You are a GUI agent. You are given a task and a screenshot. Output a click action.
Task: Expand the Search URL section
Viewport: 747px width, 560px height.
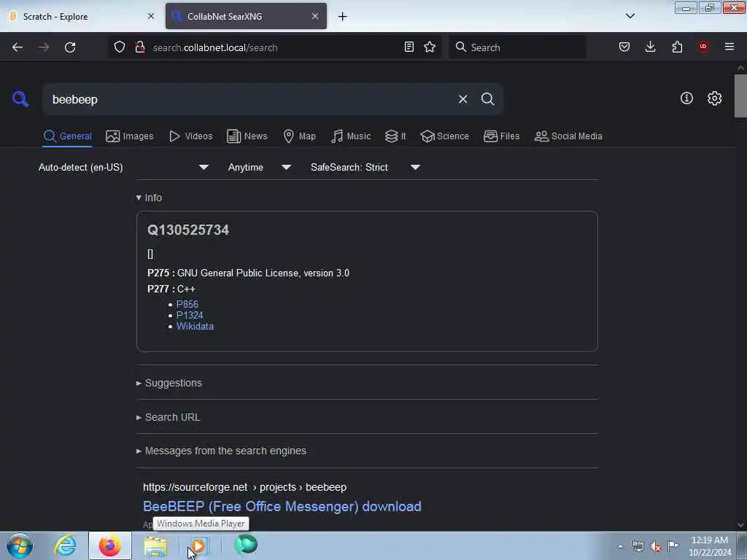click(169, 417)
